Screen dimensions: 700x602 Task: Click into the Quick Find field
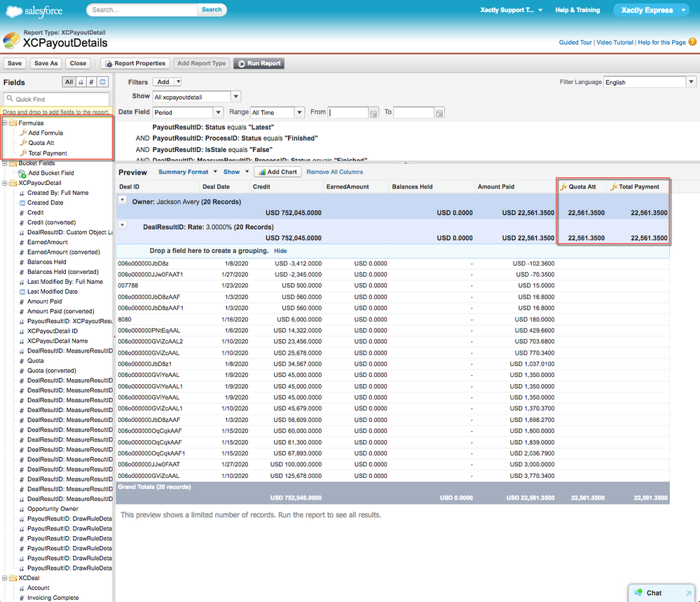click(56, 99)
